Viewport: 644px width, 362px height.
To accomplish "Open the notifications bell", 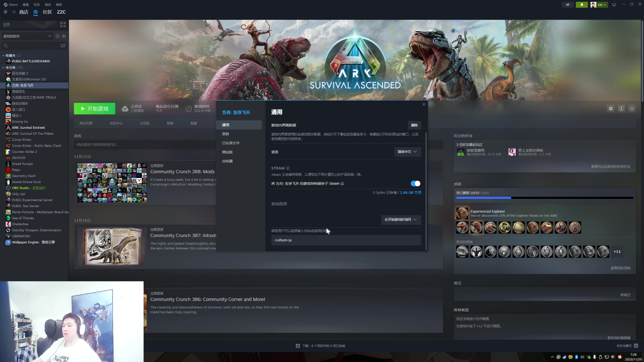I will [x=582, y=5].
